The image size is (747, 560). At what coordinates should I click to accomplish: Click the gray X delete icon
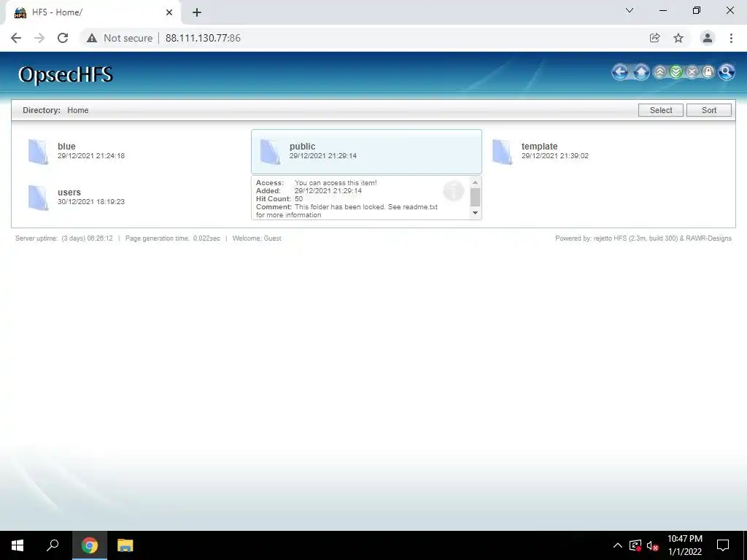coord(692,72)
